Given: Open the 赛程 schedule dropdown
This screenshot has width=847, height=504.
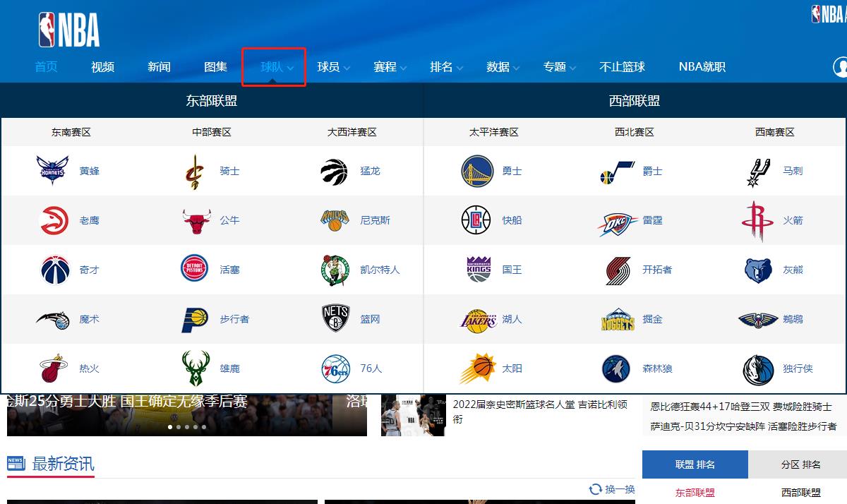Looking at the screenshot, I should click(390, 67).
